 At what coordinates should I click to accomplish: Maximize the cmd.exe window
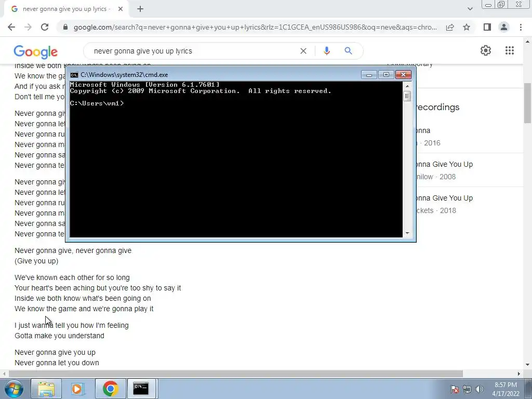click(x=386, y=75)
